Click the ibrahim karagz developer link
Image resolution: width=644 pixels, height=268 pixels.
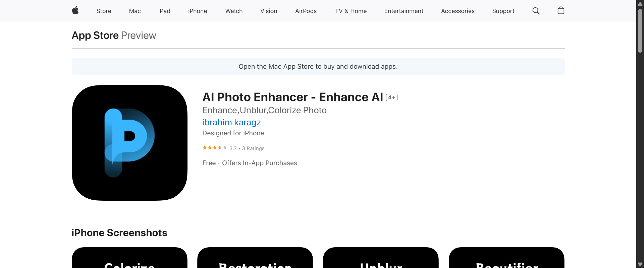231,122
